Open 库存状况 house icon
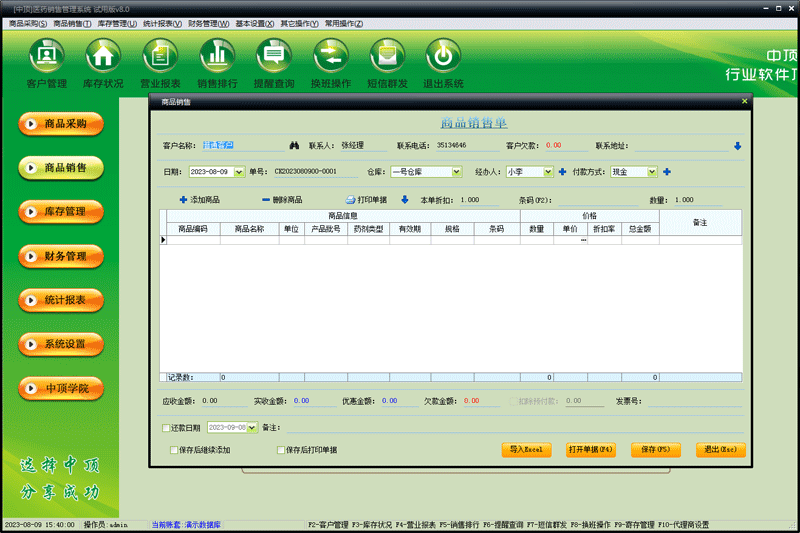Image resolution: width=800 pixels, height=533 pixels. pyautogui.click(x=103, y=55)
